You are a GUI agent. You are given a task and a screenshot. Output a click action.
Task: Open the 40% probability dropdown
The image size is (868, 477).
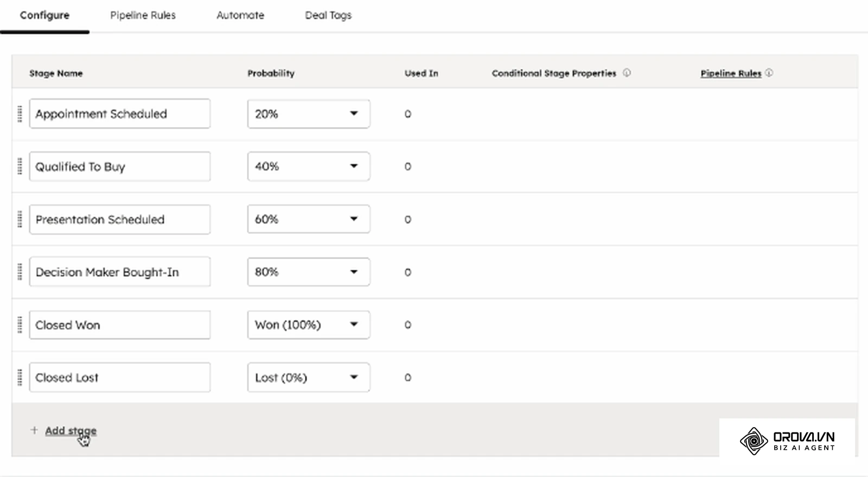click(x=309, y=167)
